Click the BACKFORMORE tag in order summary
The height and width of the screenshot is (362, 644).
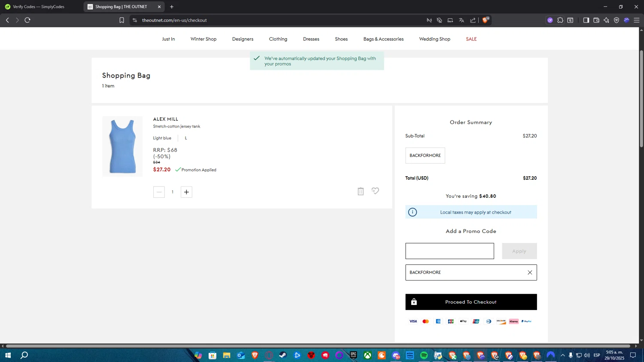coord(425,155)
